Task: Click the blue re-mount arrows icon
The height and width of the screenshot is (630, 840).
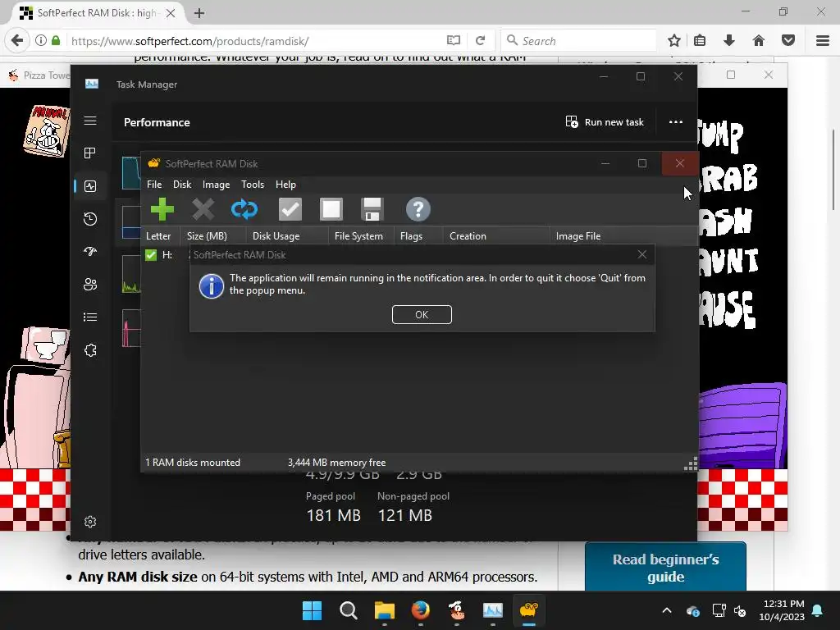Action: click(x=244, y=209)
